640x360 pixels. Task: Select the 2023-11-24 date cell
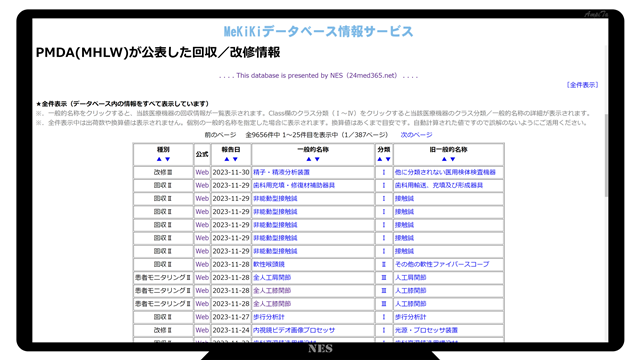[231, 330]
